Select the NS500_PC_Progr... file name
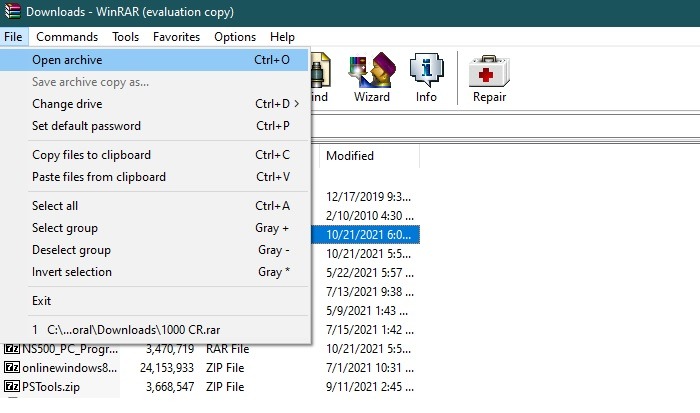700x413 pixels. click(70, 349)
